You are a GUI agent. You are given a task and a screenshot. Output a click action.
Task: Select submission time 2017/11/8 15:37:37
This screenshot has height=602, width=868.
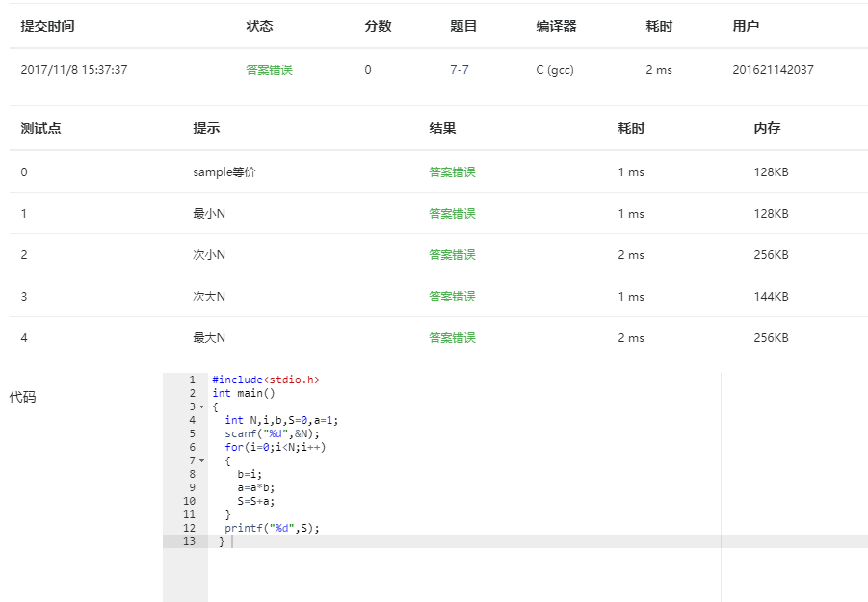[x=74, y=69]
